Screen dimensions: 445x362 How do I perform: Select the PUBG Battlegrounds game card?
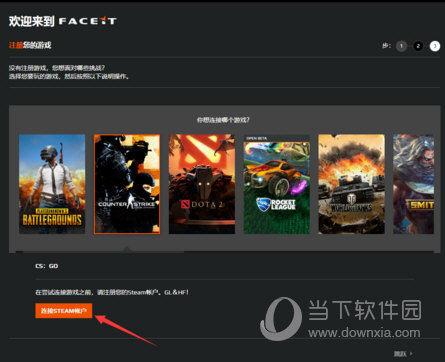coord(52,184)
